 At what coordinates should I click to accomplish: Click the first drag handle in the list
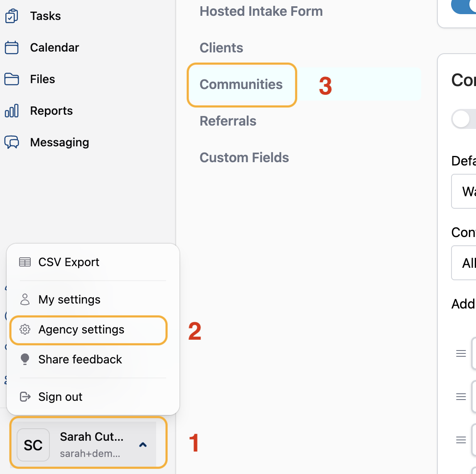coord(461,353)
